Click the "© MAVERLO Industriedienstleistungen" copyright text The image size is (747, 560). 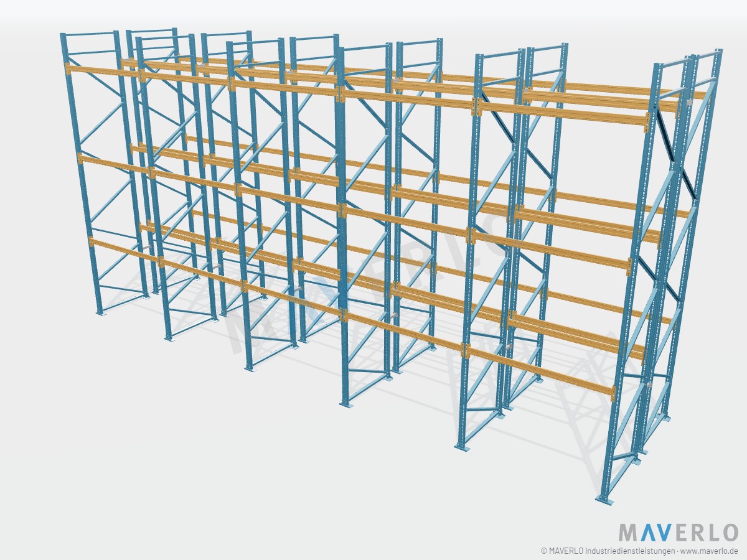607,551
